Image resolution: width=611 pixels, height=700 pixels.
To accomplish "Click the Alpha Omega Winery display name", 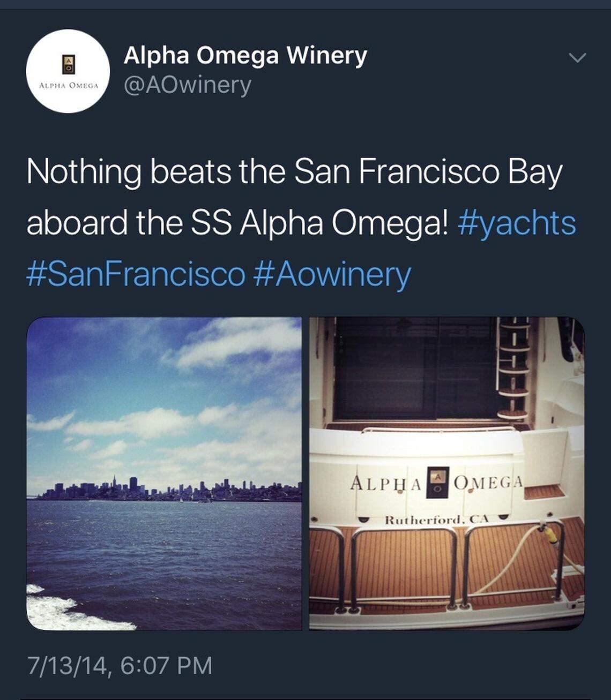I will pos(245,55).
